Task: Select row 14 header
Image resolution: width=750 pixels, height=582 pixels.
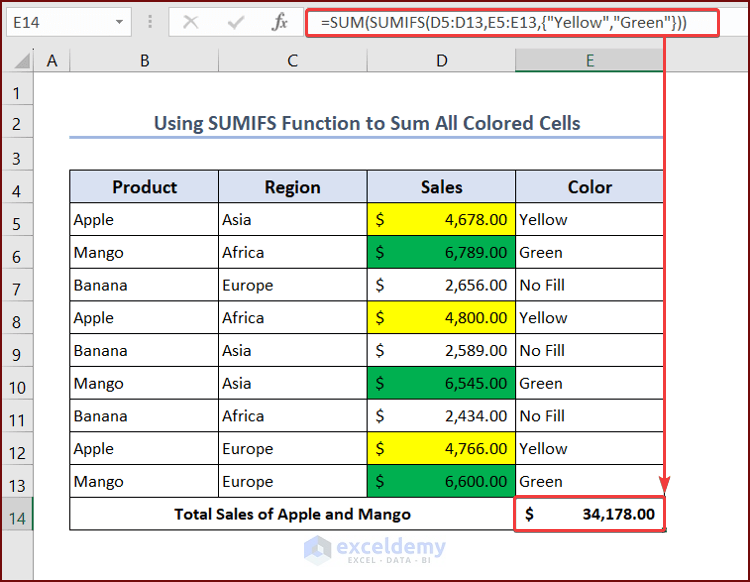Action: coord(16,515)
